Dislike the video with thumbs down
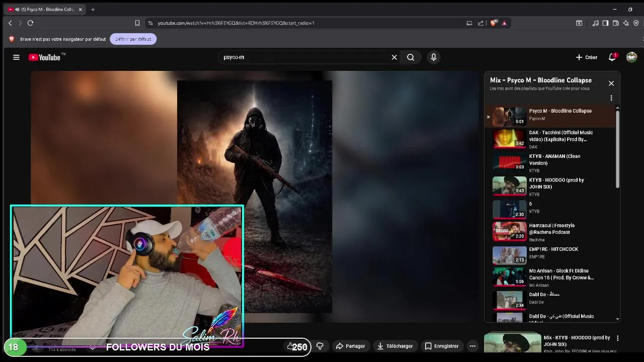Screen dimensions: 644x362 tap(320, 346)
